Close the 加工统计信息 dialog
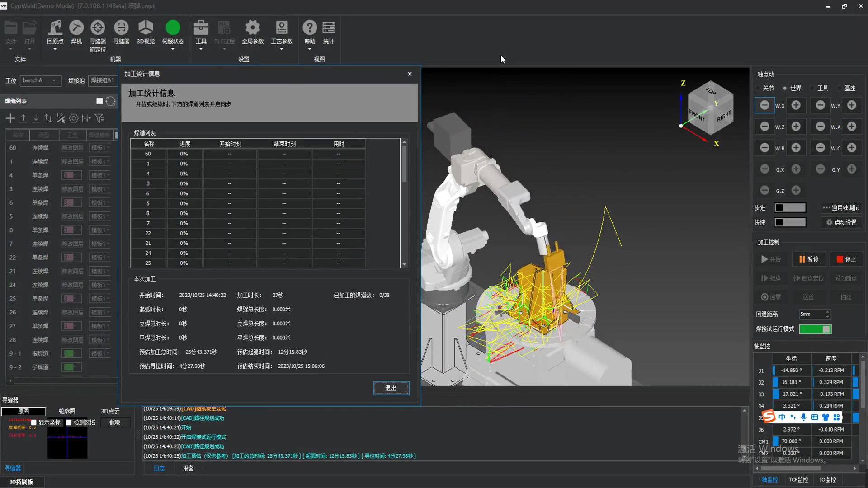Screen dimensions: 868x488 tap(410, 74)
